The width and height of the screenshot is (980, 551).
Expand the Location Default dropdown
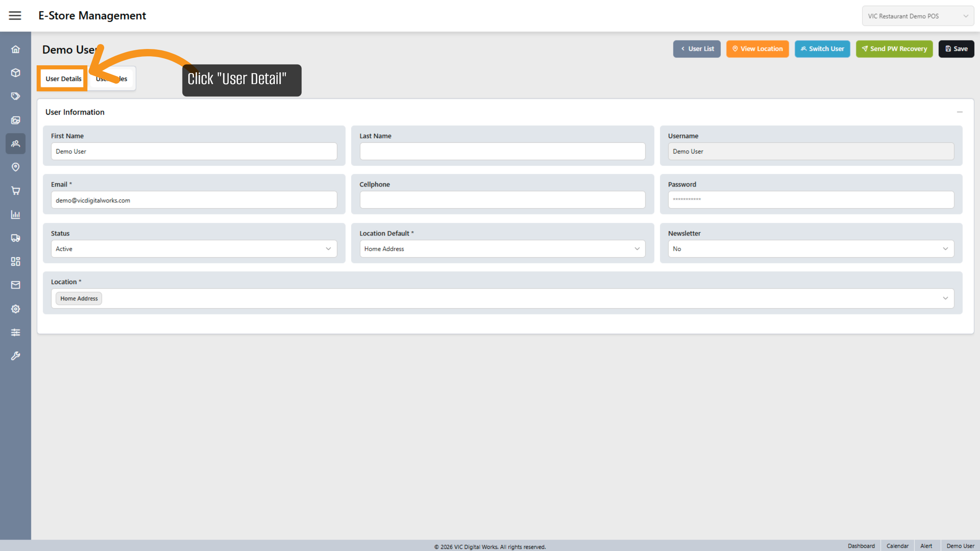(502, 249)
